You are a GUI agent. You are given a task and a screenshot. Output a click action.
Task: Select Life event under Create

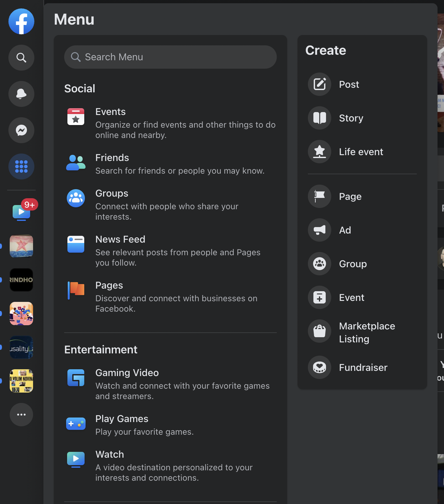pyautogui.click(x=361, y=152)
